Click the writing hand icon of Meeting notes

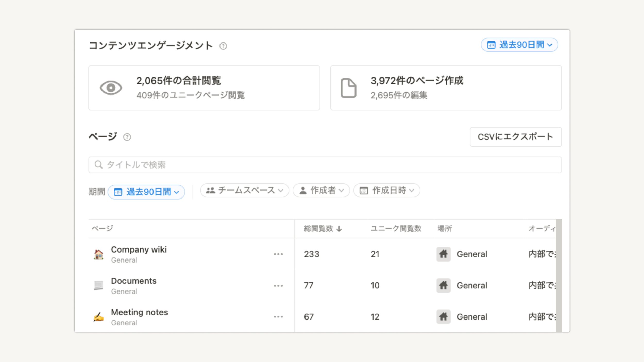point(98,317)
